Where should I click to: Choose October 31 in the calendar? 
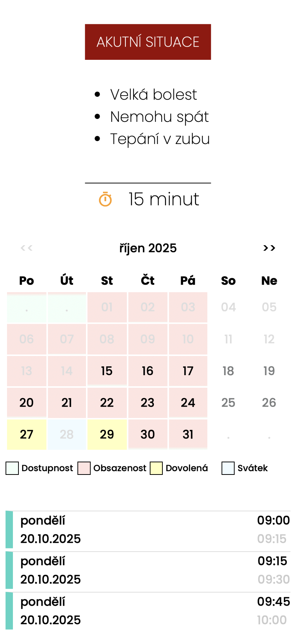(x=188, y=434)
